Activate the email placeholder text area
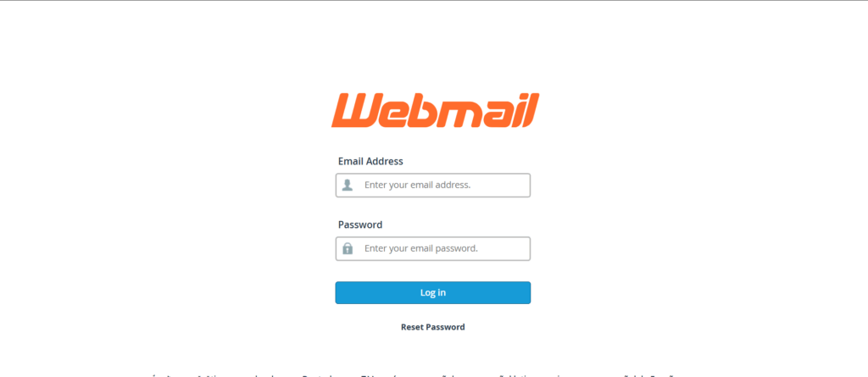868x377 pixels. pos(417,185)
